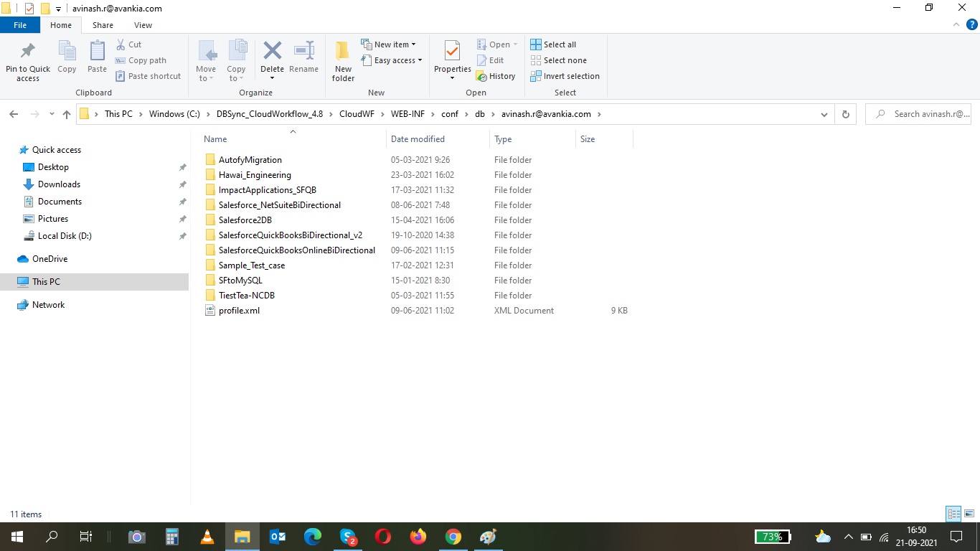Click the Refresh button beside address bar
Viewport: 980px width, 551px height.
pos(845,114)
